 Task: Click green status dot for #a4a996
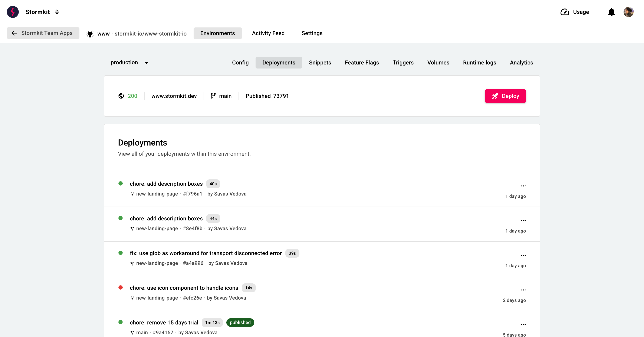coord(120,253)
